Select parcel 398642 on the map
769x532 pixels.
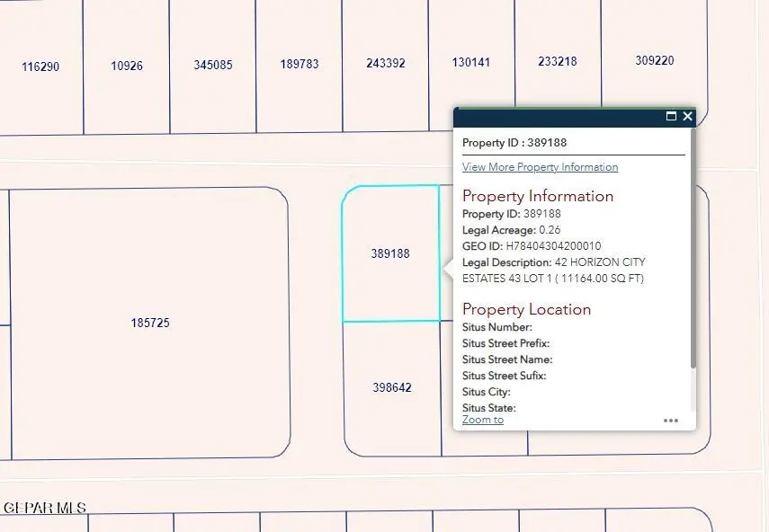pos(392,388)
